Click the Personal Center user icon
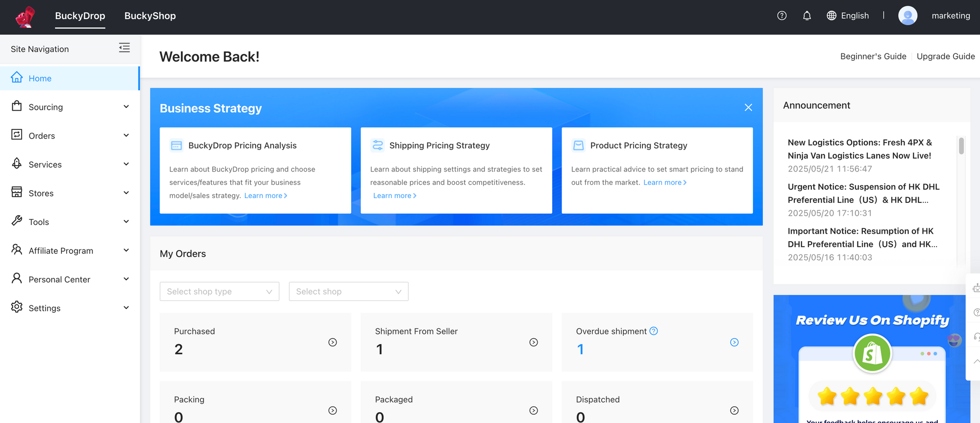The image size is (980, 423). click(17, 278)
